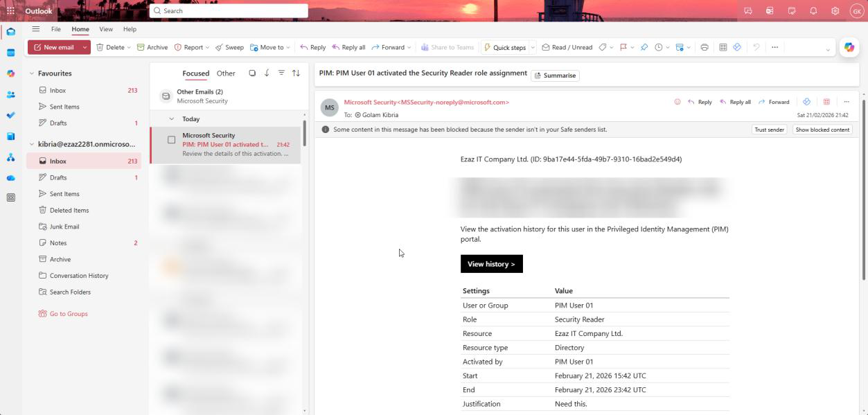
Task: Open People in the left app rail
Action: tap(10, 94)
